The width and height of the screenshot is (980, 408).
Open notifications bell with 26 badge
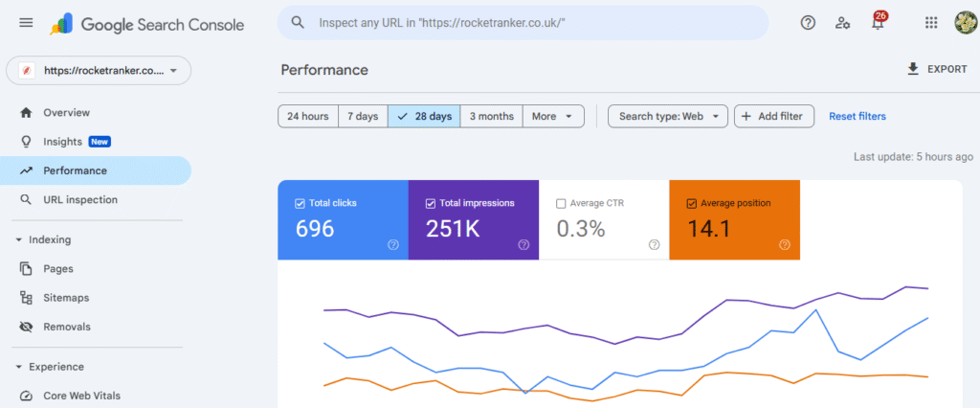pos(879,22)
